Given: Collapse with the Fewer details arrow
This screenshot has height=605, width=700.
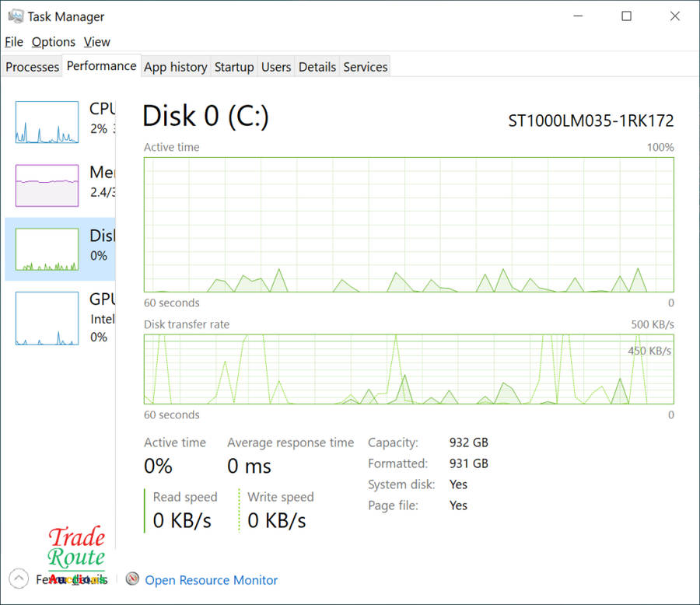Looking at the screenshot, I should pyautogui.click(x=18, y=579).
